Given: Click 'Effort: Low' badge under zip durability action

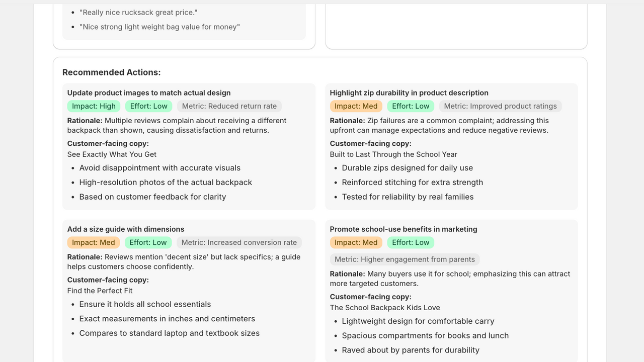Looking at the screenshot, I should 411,106.
